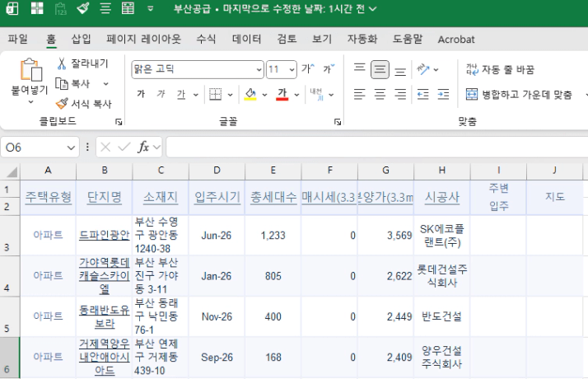This screenshot has width=588, height=379.
Task: Expand the font size dropdown
Action: pos(293,70)
